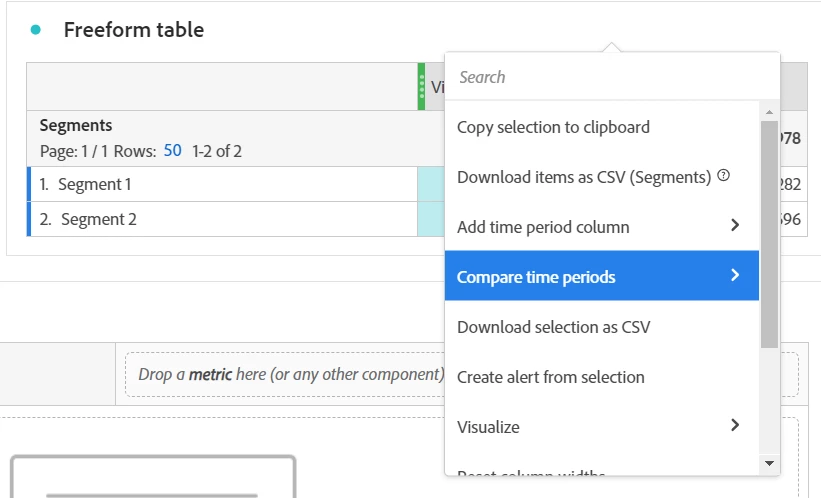
Task: Click the teal dot next to Freeform table
Action: pyautogui.click(x=36, y=30)
